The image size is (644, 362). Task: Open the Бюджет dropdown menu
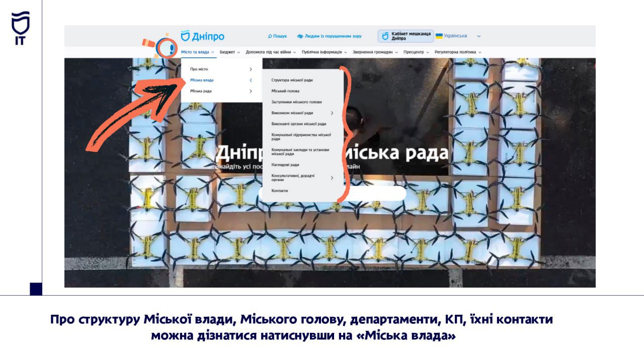pos(229,52)
